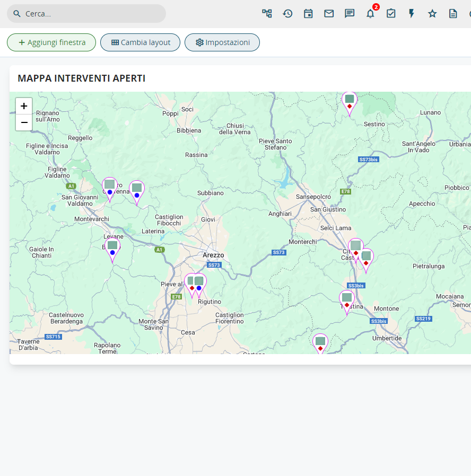The height and width of the screenshot is (476, 471).
Task: Select the red-diamond marker above Rigutino
Action: [x=191, y=285]
